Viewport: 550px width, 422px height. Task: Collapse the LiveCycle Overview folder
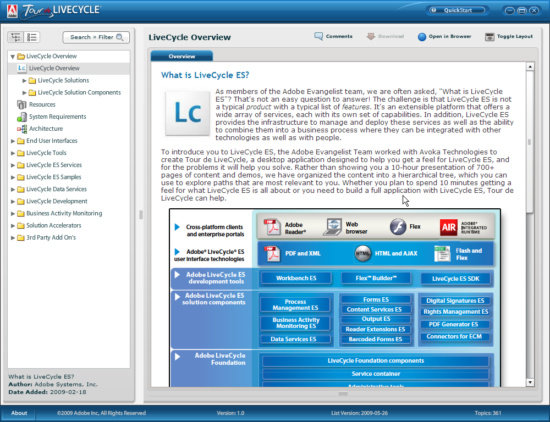(x=13, y=56)
